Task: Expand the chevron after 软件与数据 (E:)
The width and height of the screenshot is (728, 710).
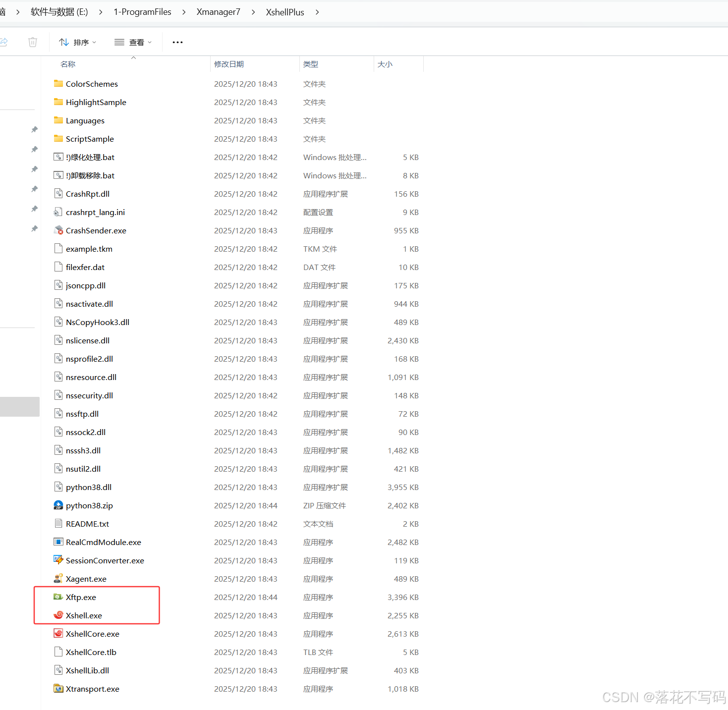Action: click(101, 12)
